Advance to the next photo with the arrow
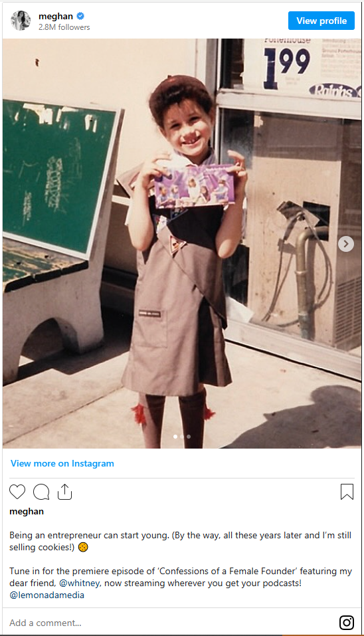Screen dimensions: 364x636 coord(346,244)
